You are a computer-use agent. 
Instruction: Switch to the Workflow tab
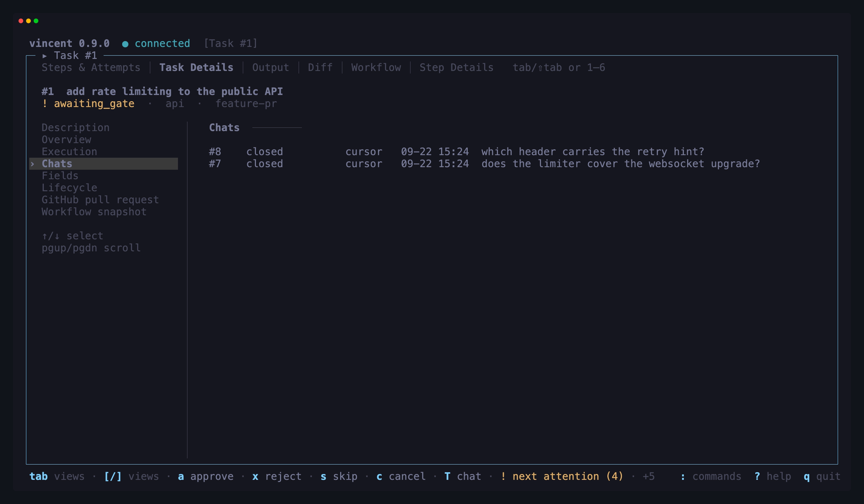(376, 68)
